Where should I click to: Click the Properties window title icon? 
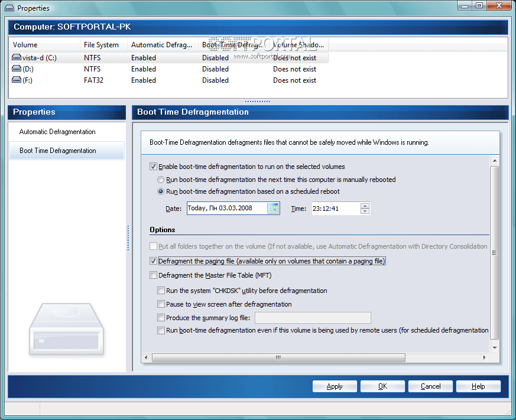point(10,8)
